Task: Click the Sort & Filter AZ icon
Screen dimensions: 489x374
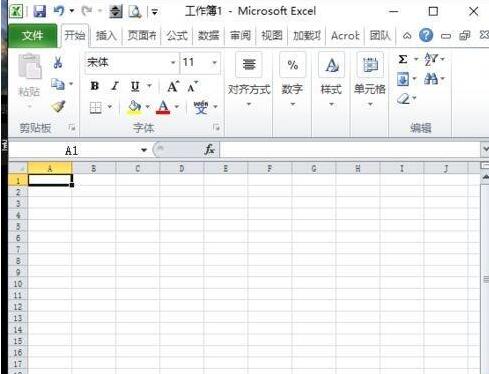Action: coord(431,59)
